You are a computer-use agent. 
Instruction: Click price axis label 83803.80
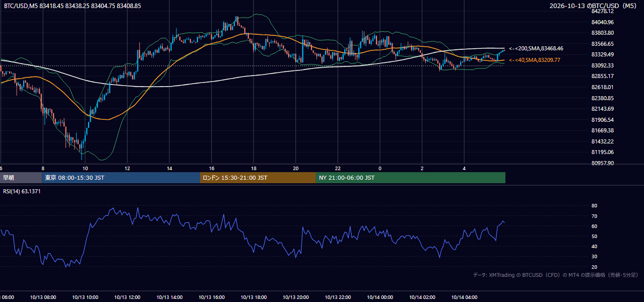603,33
